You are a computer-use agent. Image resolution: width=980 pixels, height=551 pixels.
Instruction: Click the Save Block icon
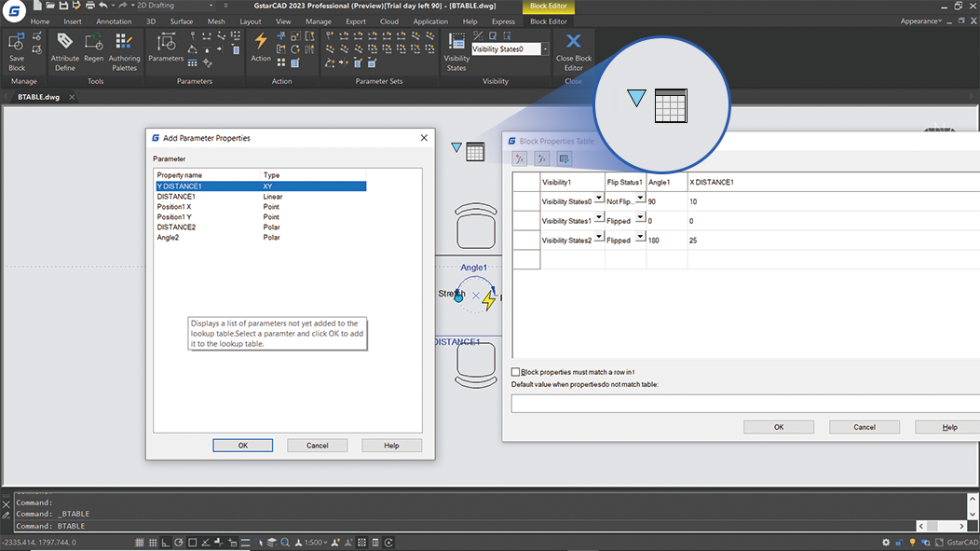click(16, 43)
